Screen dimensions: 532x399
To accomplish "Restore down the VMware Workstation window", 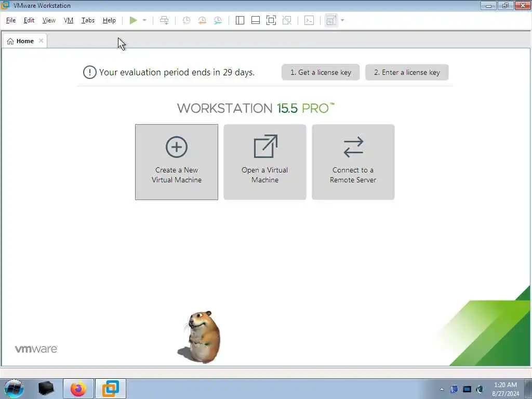I will (x=506, y=5).
